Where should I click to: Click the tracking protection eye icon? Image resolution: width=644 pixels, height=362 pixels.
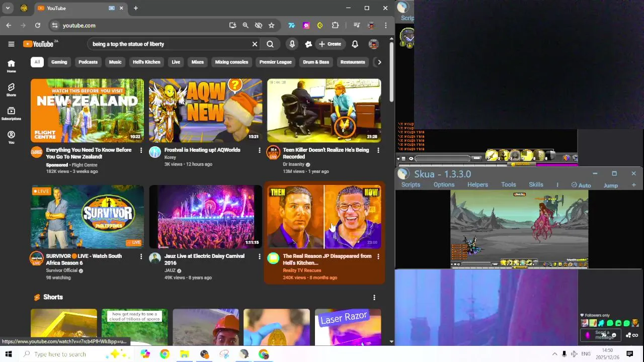point(259,25)
